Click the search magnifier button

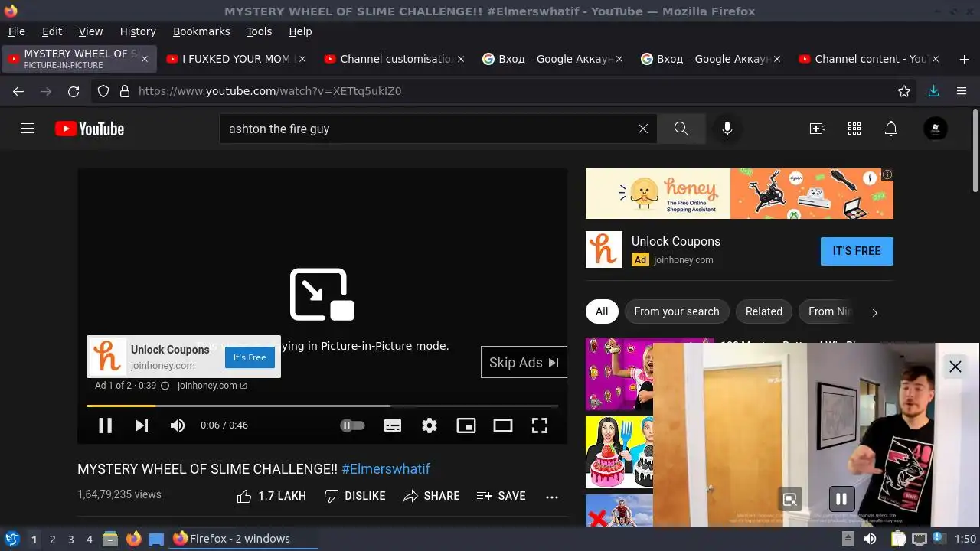681,129
